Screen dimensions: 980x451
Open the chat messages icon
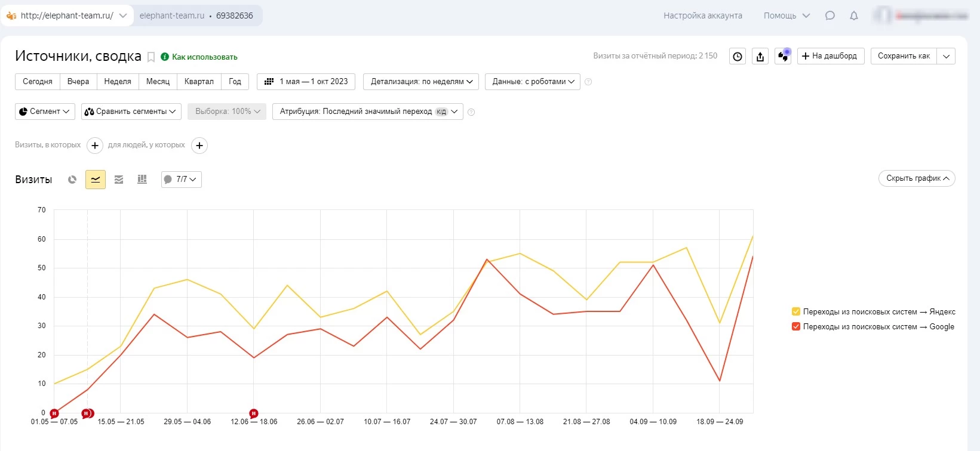pyautogui.click(x=830, y=16)
